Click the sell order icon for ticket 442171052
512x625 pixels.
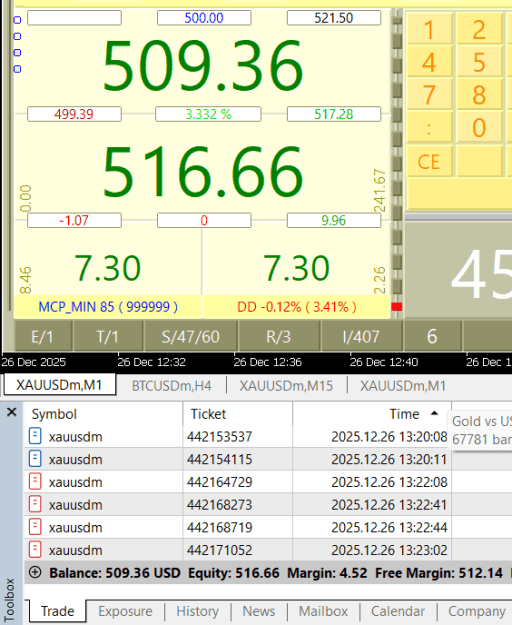coord(35,550)
